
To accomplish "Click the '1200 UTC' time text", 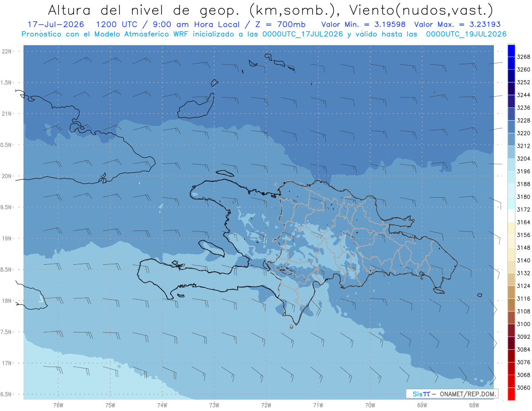I will tap(117, 24).
